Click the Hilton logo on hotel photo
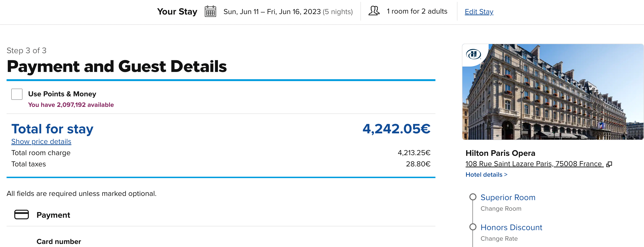This screenshot has width=644, height=247. coord(473,54)
